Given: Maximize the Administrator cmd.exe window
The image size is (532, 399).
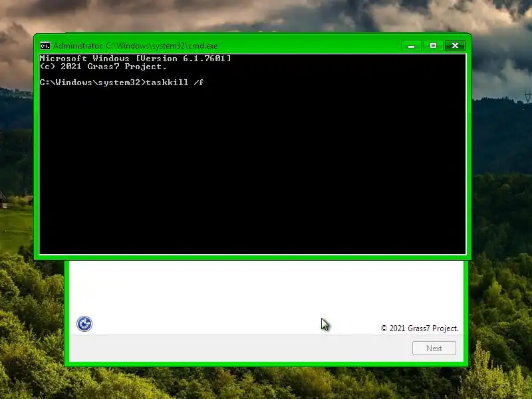Looking at the screenshot, I should coord(433,46).
